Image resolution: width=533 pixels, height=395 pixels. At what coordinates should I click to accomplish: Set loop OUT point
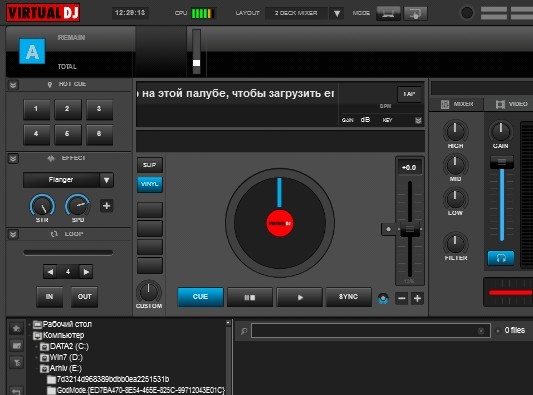pos(84,297)
